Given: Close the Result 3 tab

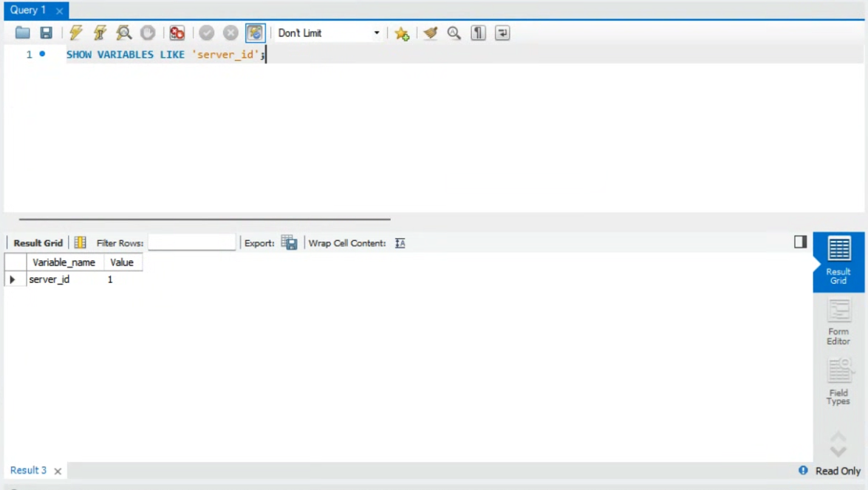Looking at the screenshot, I should coord(58,472).
